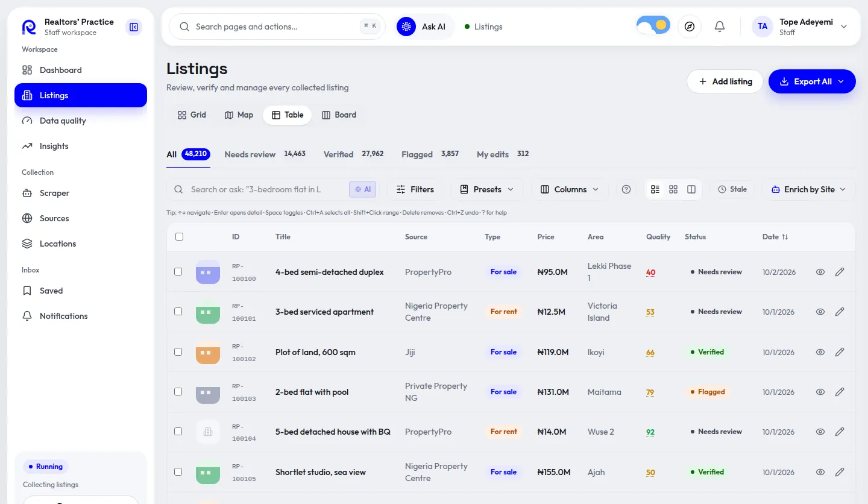Select checkbox for 3-bed serviced apartment
This screenshot has height=504, width=868.
(x=178, y=312)
